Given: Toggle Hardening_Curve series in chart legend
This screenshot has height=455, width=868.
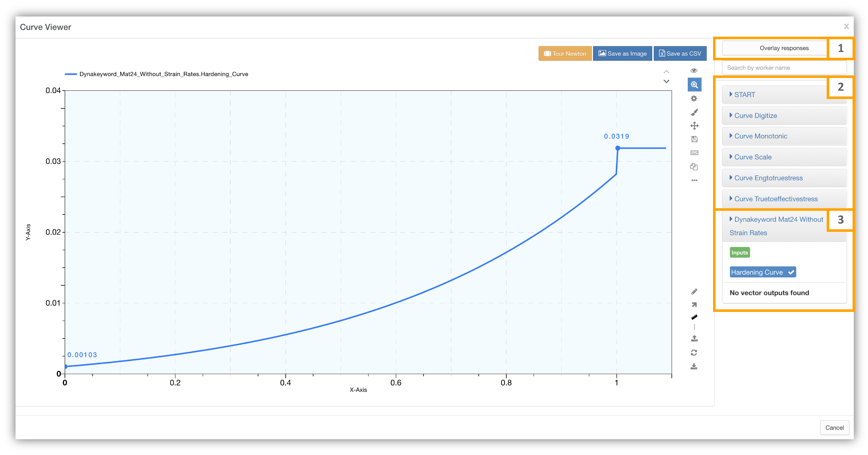Looking at the screenshot, I should (156, 74).
